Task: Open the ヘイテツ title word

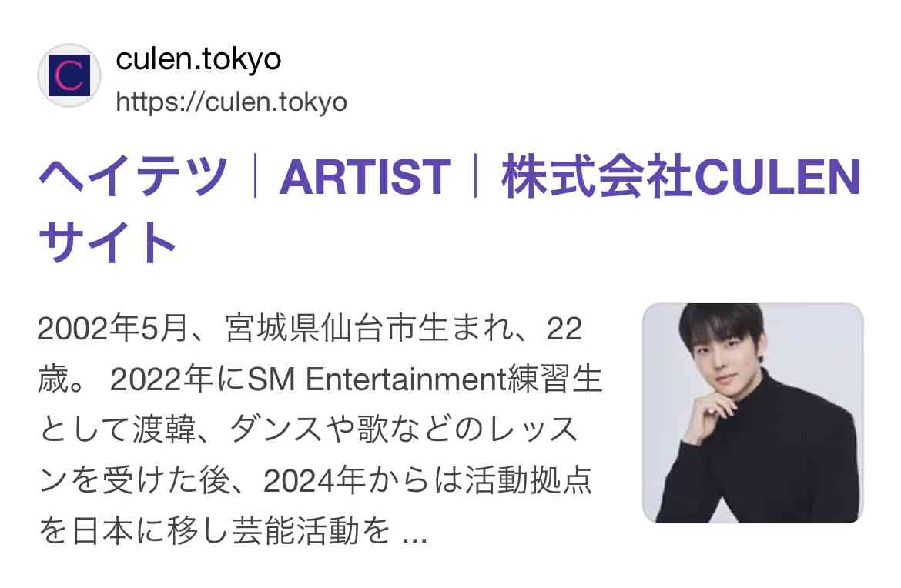Action: tap(134, 176)
